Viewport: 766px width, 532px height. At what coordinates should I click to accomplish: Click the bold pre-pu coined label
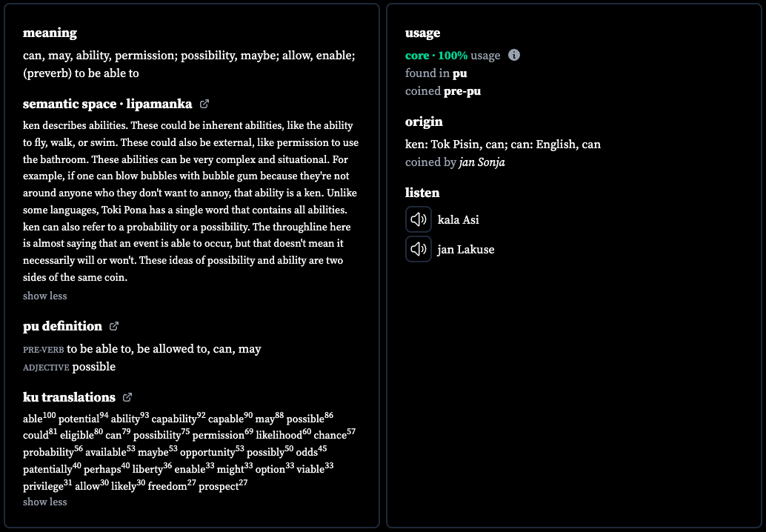click(x=462, y=91)
